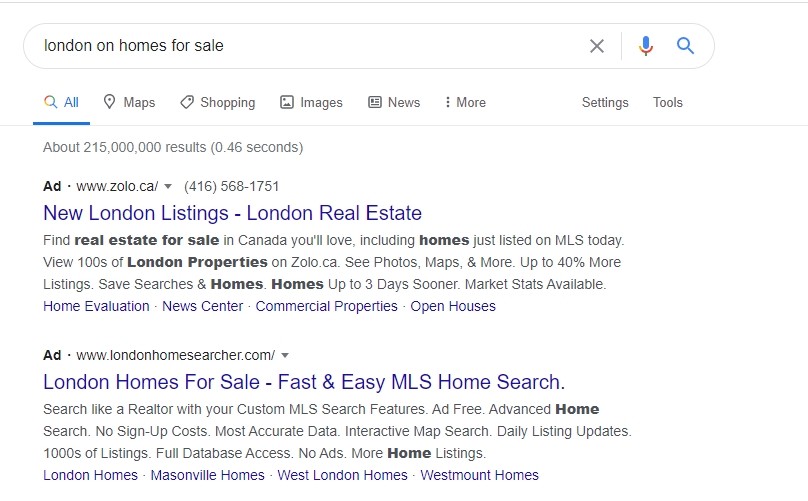
Task: View the News results tab
Action: tap(394, 102)
